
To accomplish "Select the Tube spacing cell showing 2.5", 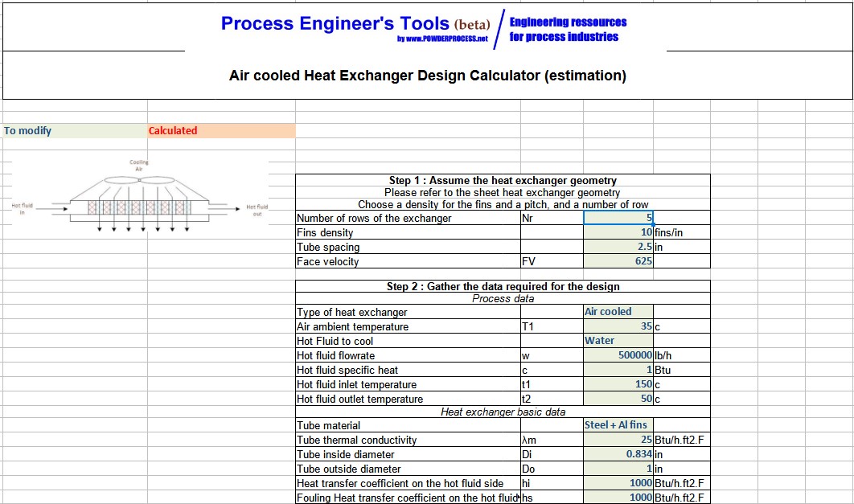I will [x=619, y=247].
